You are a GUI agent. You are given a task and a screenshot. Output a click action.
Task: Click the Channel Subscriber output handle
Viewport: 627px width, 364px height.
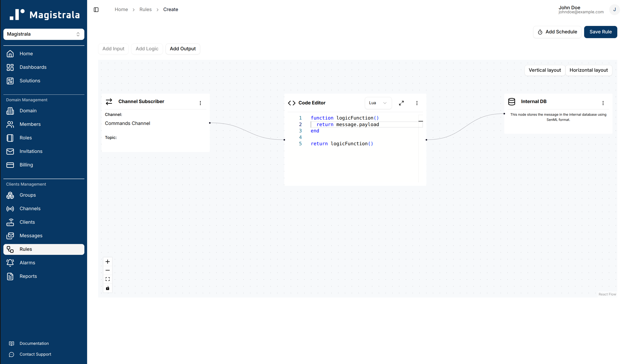[210, 123]
